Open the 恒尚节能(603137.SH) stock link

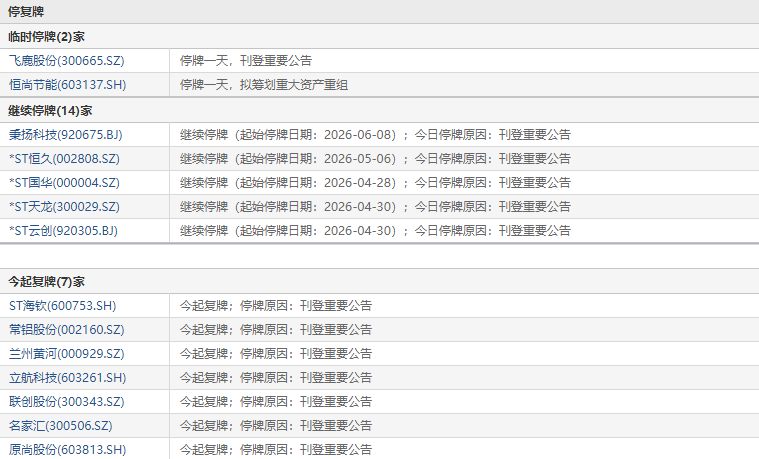pos(67,85)
